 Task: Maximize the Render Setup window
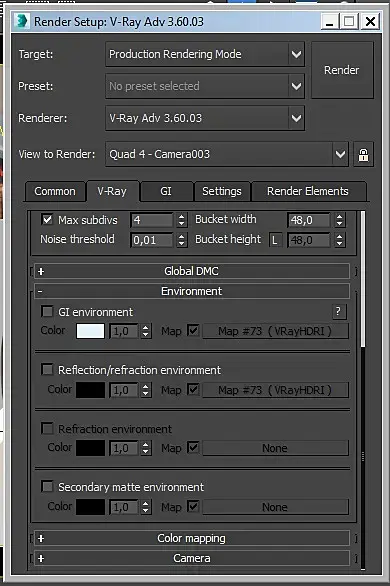[x=349, y=22]
